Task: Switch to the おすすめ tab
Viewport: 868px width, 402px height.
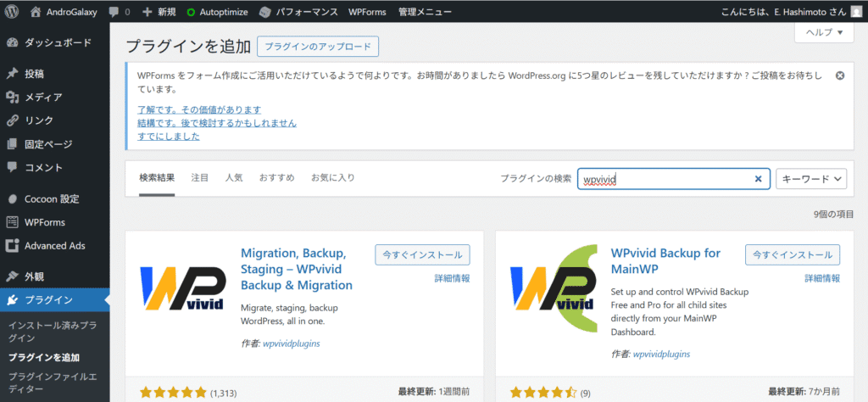Action: pyautogui.click(x=277, y=178)
